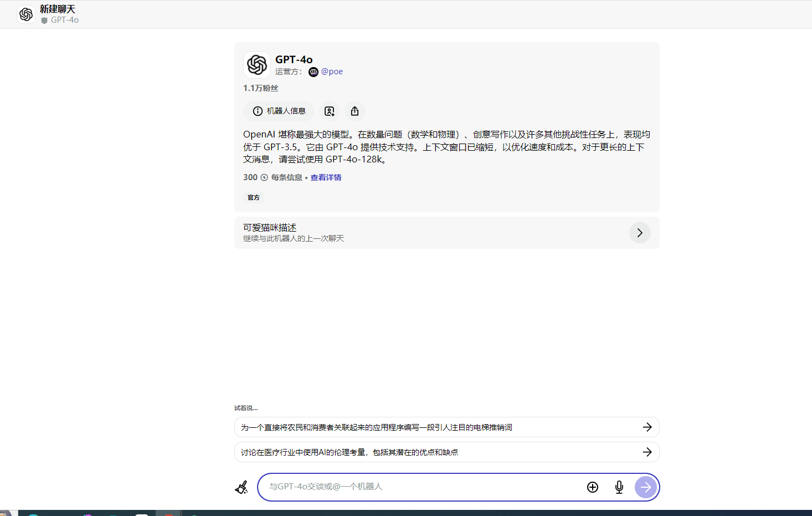The image size is (812, 516).
Task: Activate the microphone voice input
Action: tap(619, 487)
